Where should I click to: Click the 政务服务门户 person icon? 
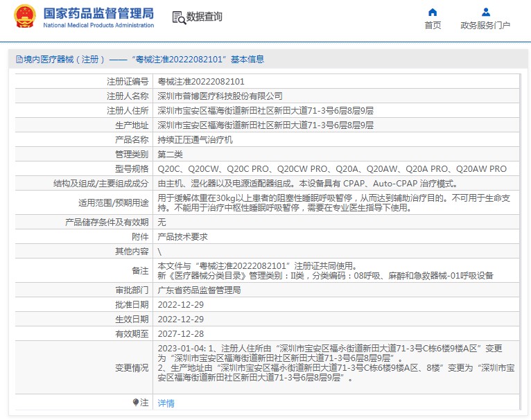pyautogui.click(x=485, y=12)
